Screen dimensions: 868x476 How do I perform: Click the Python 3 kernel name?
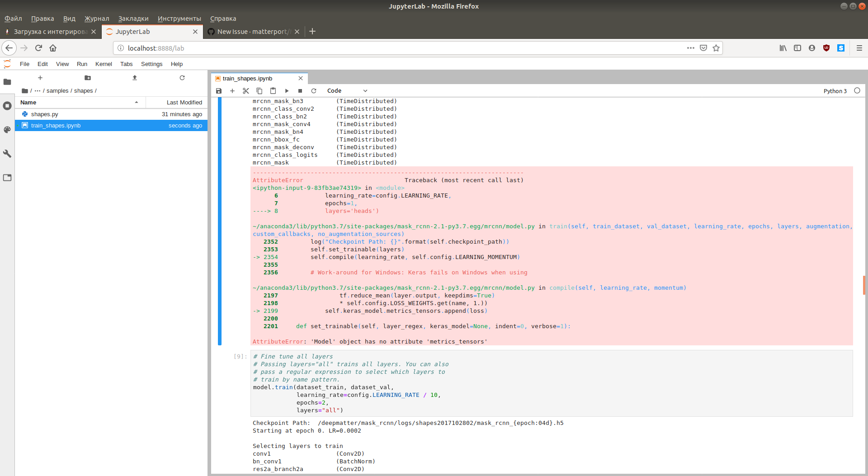tap(835, 91)
